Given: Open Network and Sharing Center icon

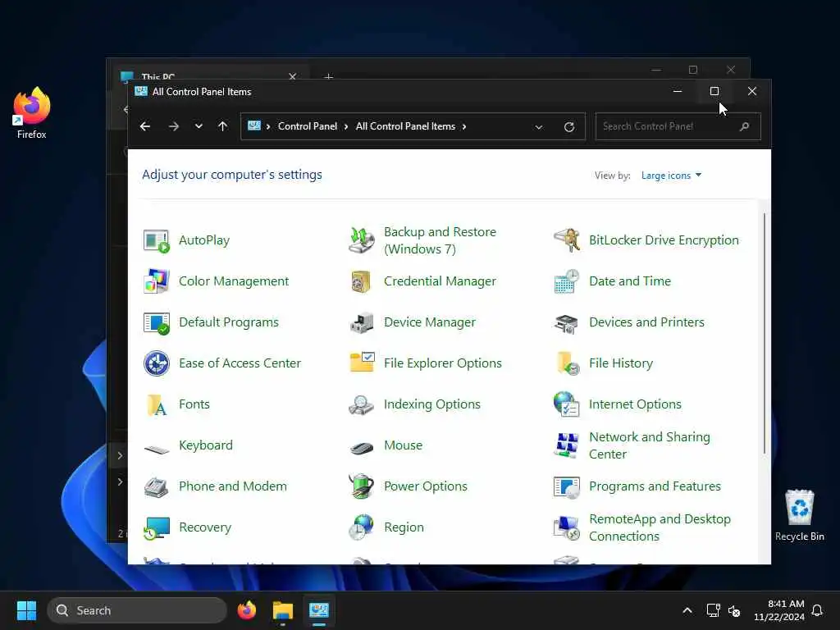Looking at the screenshot, I should click(567, 445).
